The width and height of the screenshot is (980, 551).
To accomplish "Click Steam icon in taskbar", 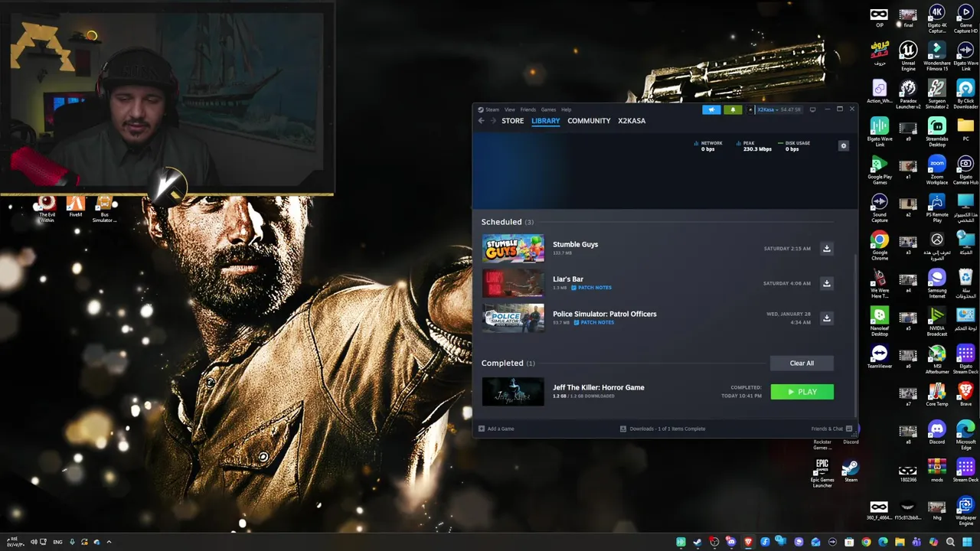I will coord(697,542).
